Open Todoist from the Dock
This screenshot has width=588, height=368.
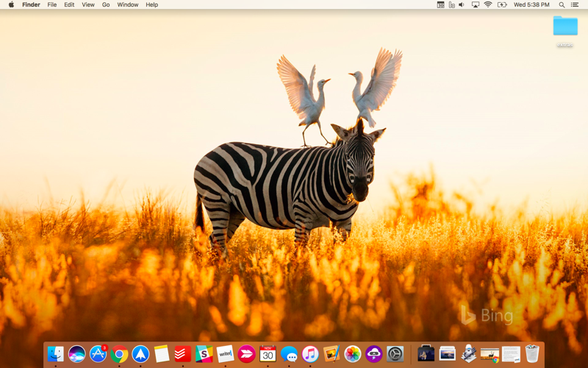coord(183,354)
